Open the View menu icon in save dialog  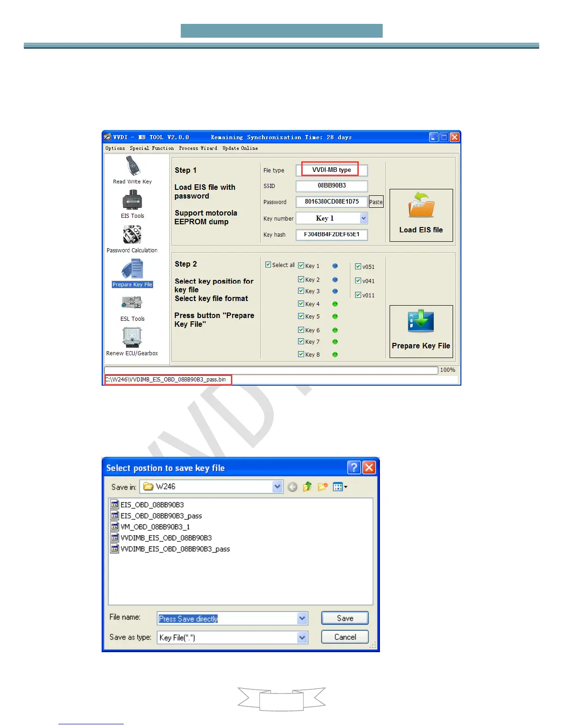click(340, 487)
